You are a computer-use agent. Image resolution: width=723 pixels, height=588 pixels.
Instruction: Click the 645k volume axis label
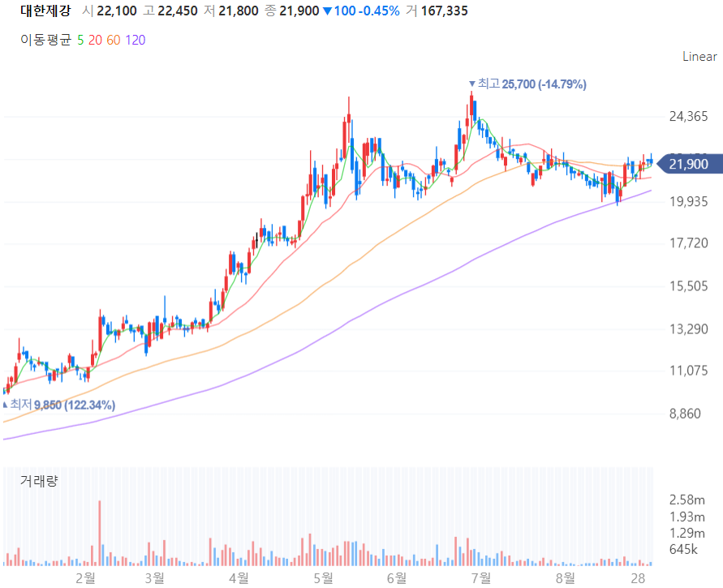pos(684,549)
